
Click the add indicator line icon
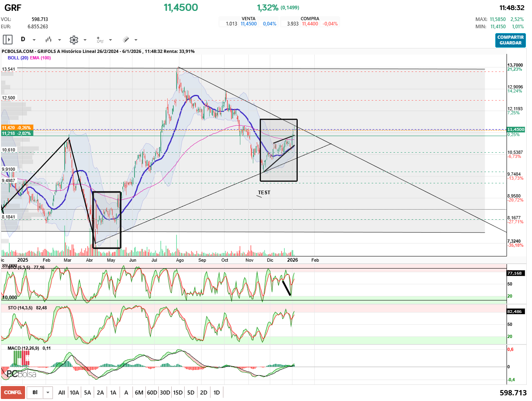tap(100, 40)
